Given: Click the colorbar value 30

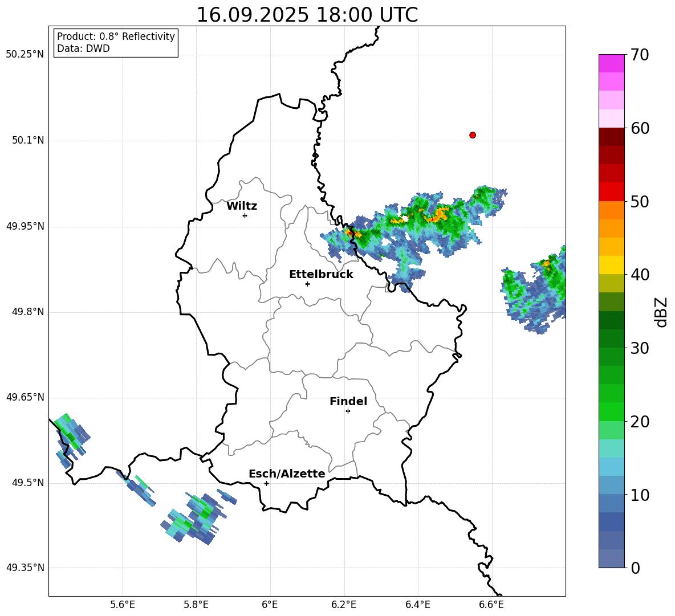Looking at the screenshot, I should 640,348.
